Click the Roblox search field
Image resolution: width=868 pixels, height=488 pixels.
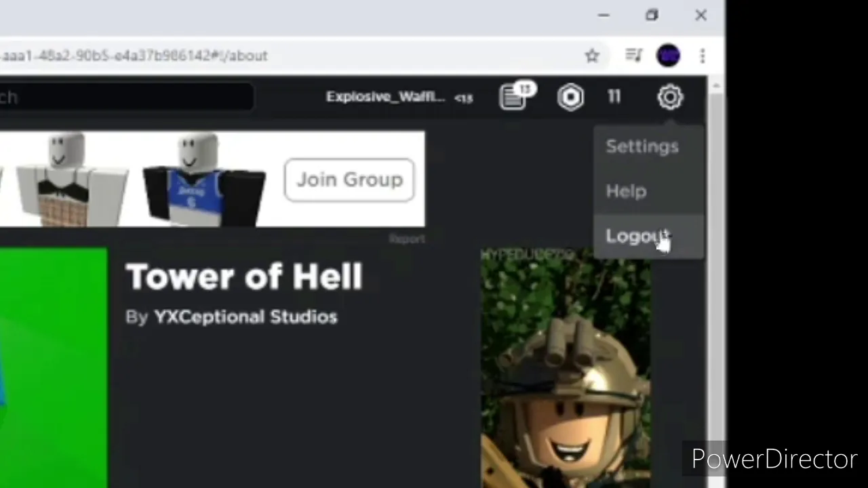[x=127, y=97]
